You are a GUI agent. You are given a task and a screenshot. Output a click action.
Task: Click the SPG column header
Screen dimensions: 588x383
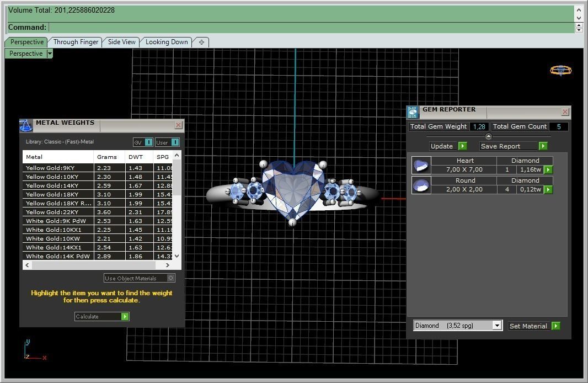click(163, 157)
